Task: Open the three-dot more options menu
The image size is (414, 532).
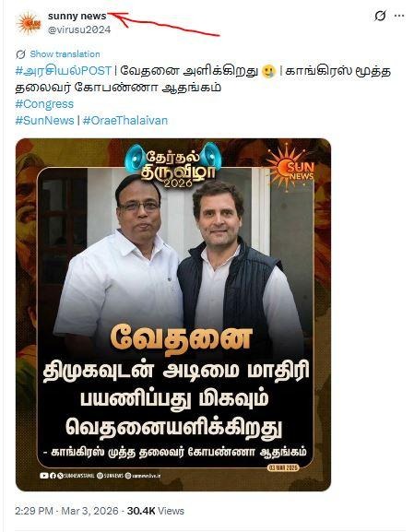Action: pos(399,16)
